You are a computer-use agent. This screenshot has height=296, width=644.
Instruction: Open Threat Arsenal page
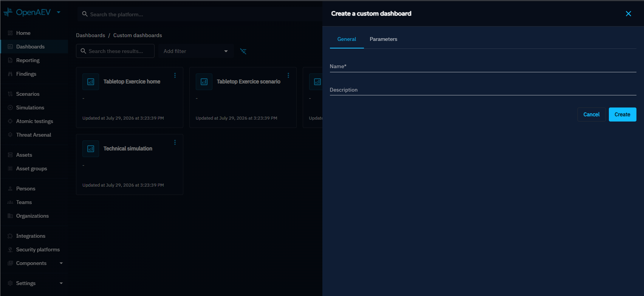(34, 135)
